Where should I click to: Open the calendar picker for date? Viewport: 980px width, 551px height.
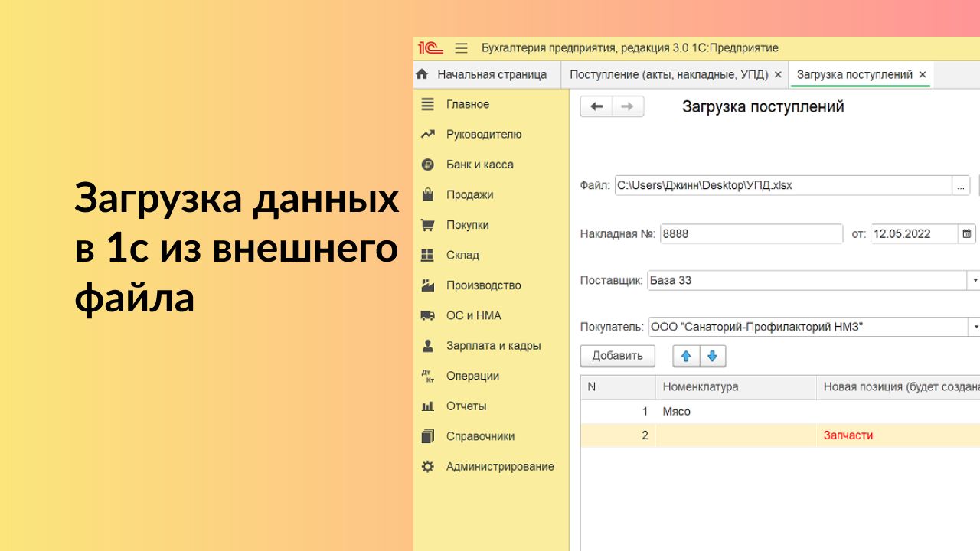(967, 233)
